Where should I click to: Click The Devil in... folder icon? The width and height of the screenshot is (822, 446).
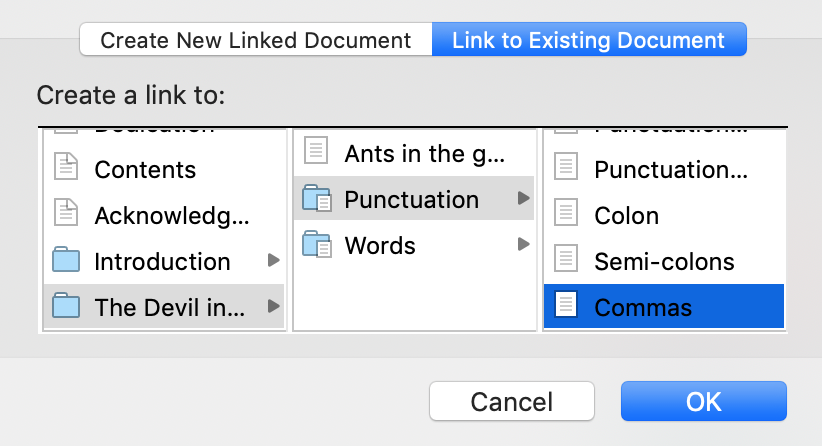coord(66,307)
